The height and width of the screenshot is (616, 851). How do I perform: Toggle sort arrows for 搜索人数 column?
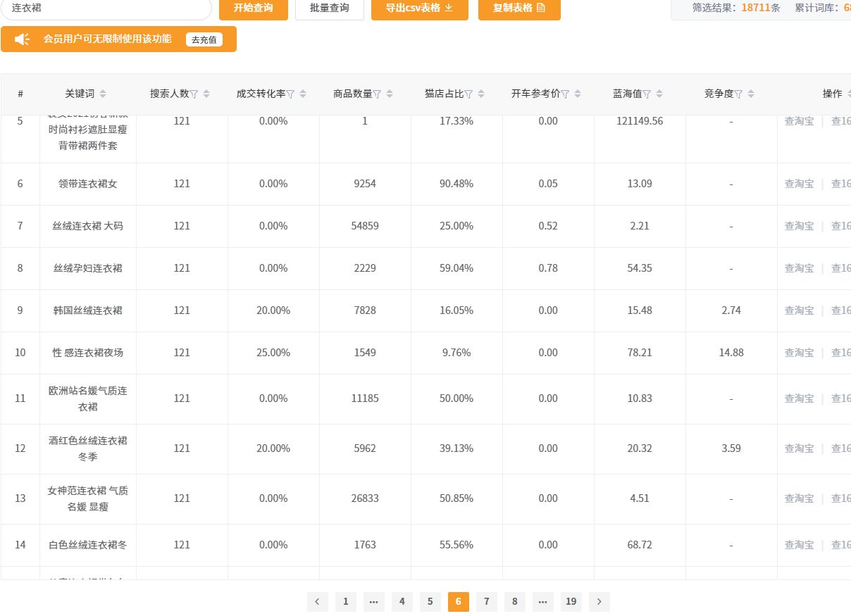[x=206, y=94]
